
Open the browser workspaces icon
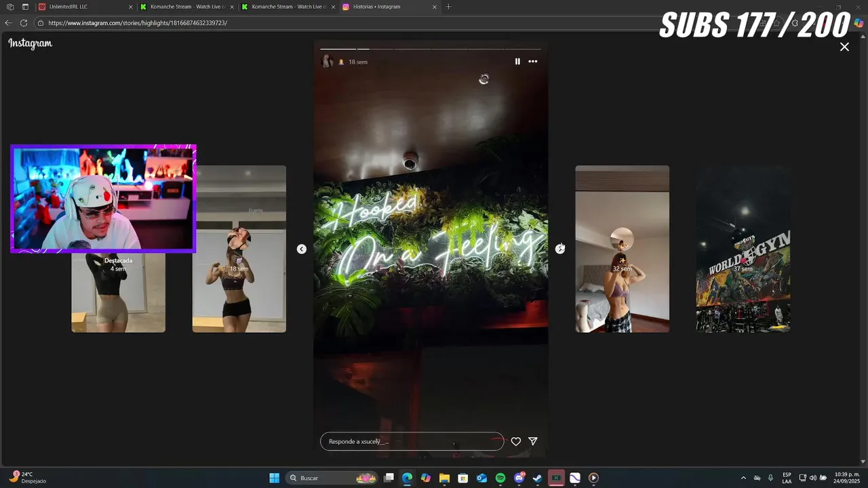click(x=10, y=7)
